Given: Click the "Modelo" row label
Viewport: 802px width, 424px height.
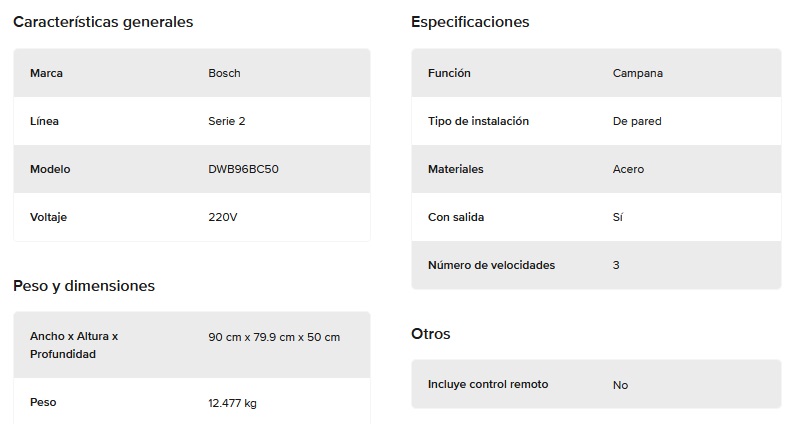Looking at the screenshot, I should point(50,169).
